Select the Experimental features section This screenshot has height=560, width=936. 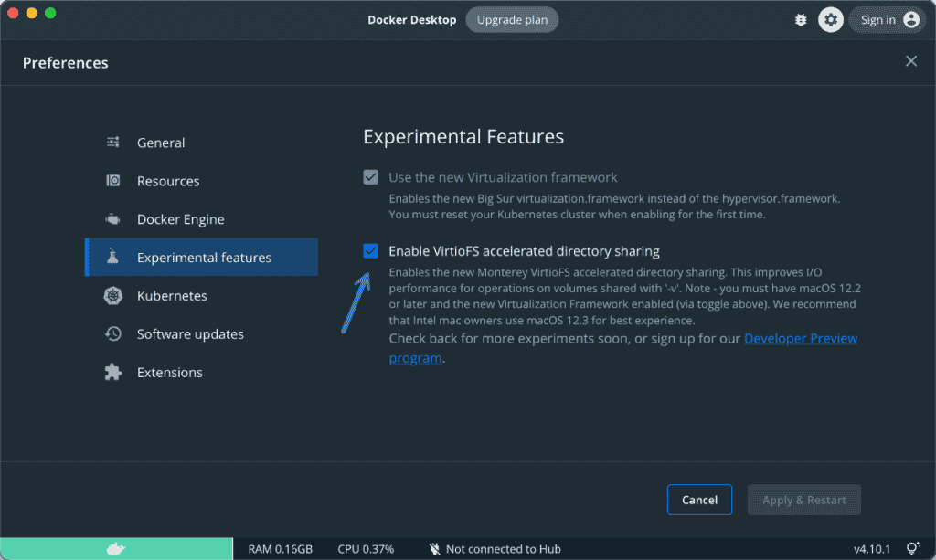coord(202,257)
